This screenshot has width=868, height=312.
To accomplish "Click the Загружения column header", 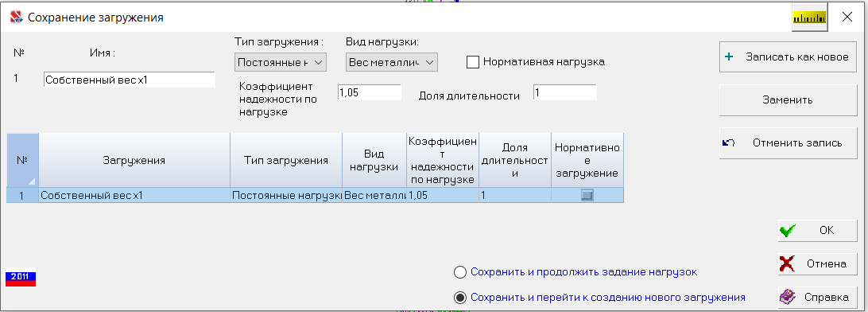I will [134, 161].
